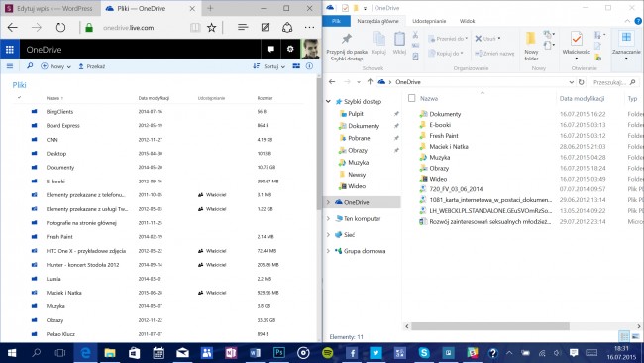Open Maciek i Natka folder in OneDrive web
Screen dimensions: 644x363
[x=64, y=293]
